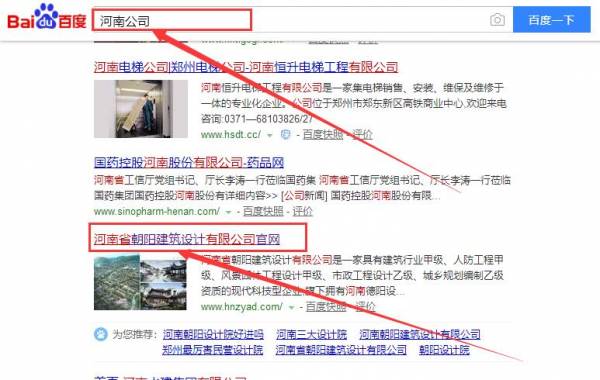Select suggested search 郑州最厉害民营设计院
This screenshot has width=600, height=380.
tap(213, 350)
